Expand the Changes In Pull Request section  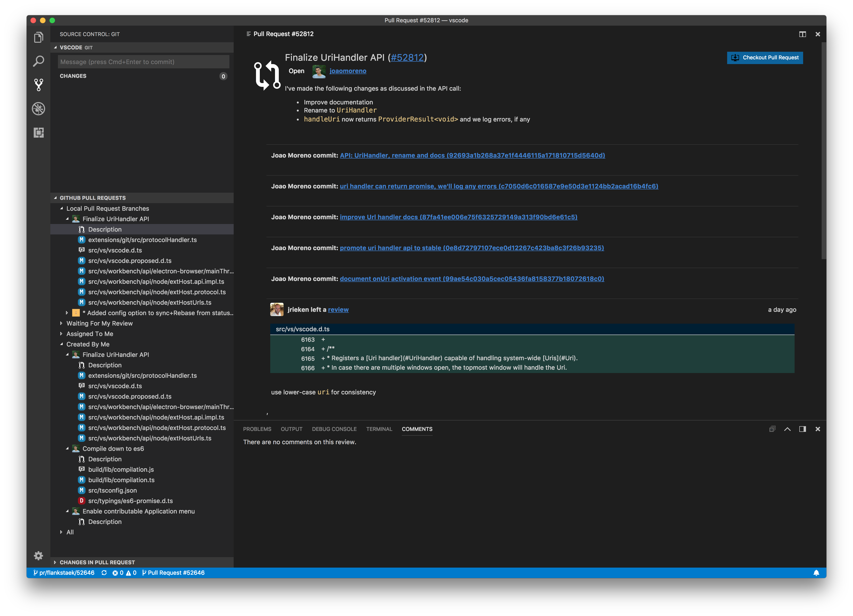coord(97,562)
